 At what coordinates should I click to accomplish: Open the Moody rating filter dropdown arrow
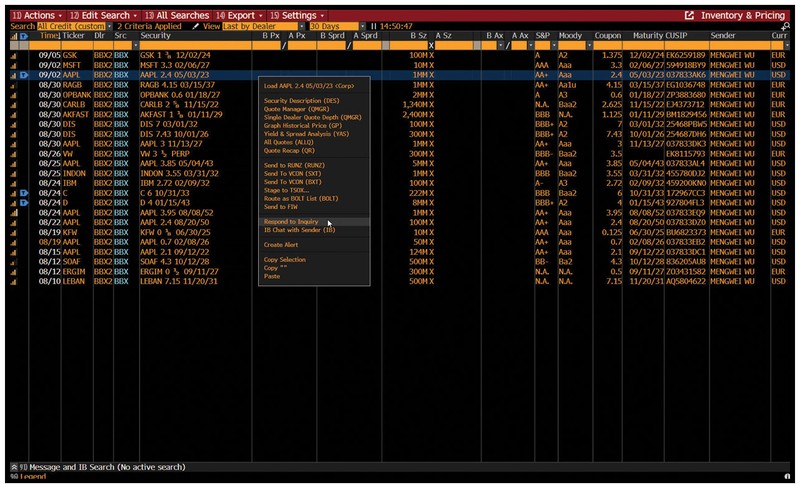[x=589, y=45]
